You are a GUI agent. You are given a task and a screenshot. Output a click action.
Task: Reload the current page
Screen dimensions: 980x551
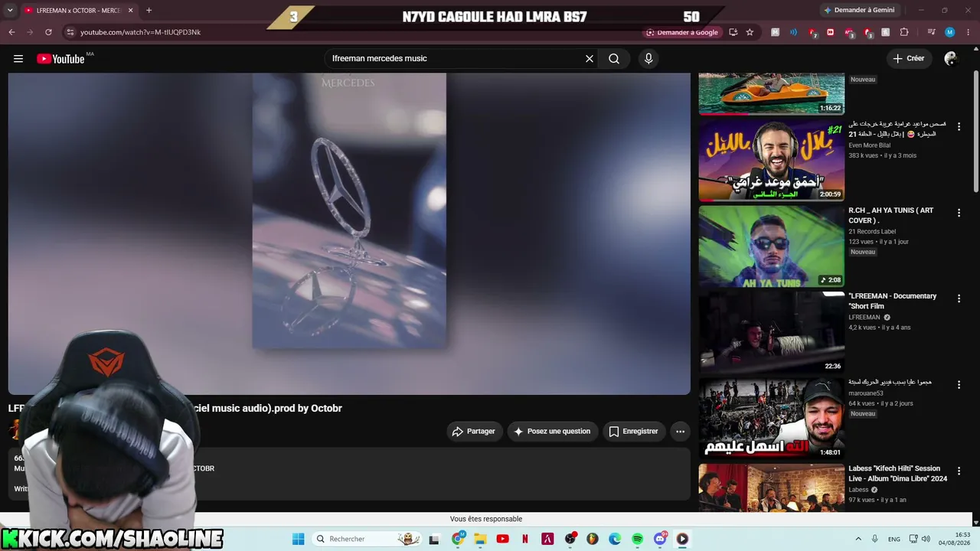[48, 32]
